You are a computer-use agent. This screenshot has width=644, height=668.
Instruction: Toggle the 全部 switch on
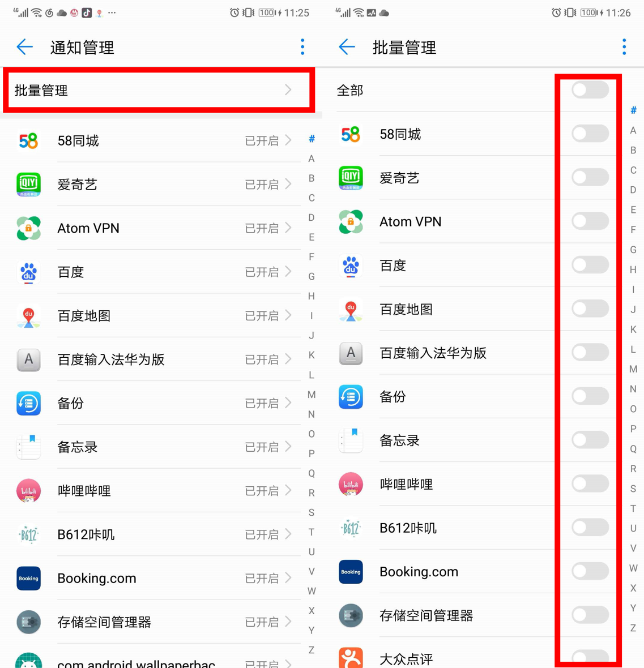(590, 90)
